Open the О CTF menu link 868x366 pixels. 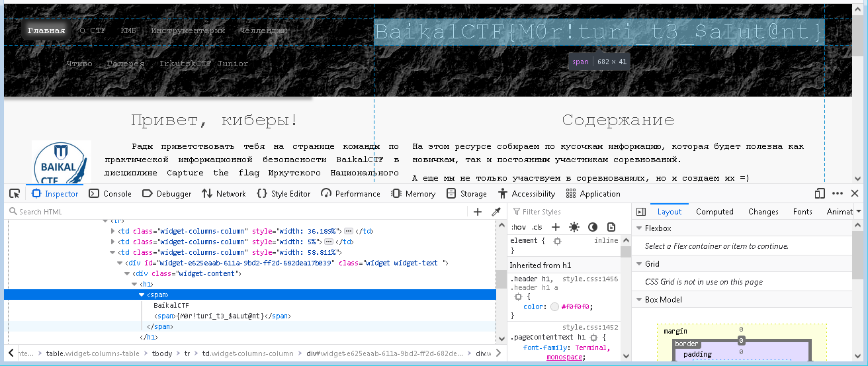tap(93, 30)
